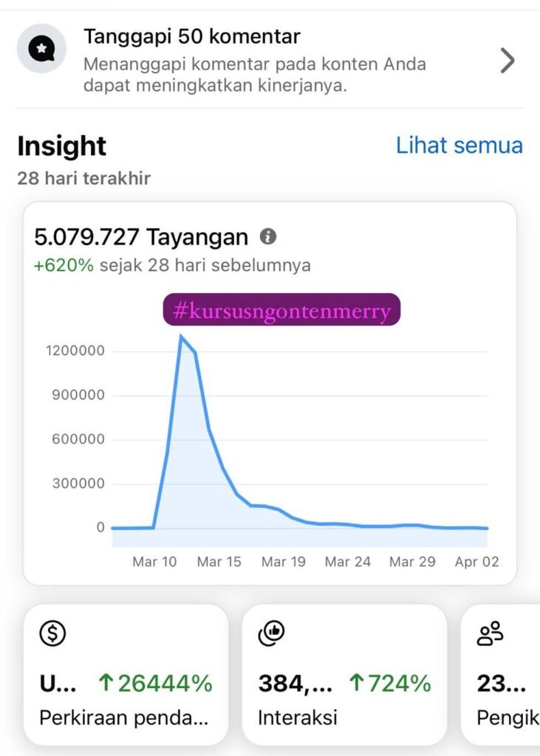Tap the dollar sign earnings icon

[x=52, y=634]
